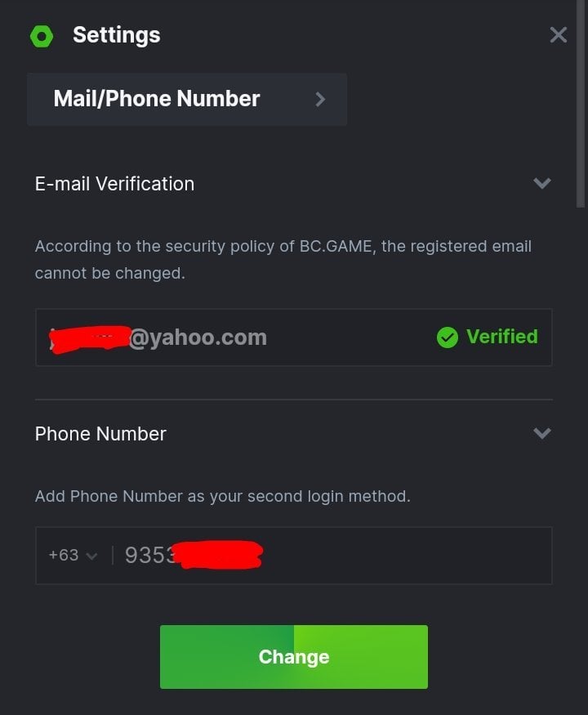The image size is (588, 715).
Task: Focus the phone number input field
Action: coord(327,556)
